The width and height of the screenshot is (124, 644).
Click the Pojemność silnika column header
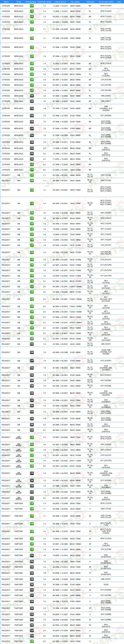[x=44, y=2]
